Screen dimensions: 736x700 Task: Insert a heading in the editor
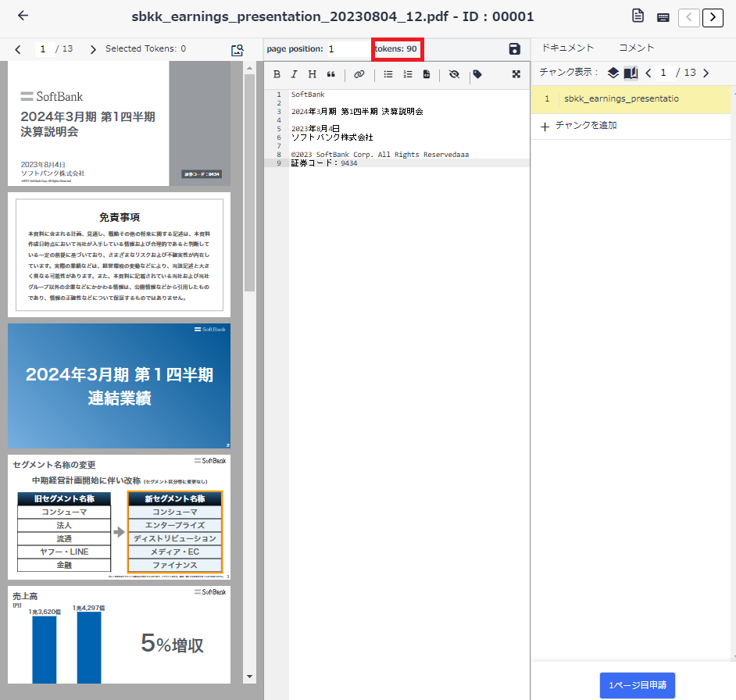click(313, 74)
